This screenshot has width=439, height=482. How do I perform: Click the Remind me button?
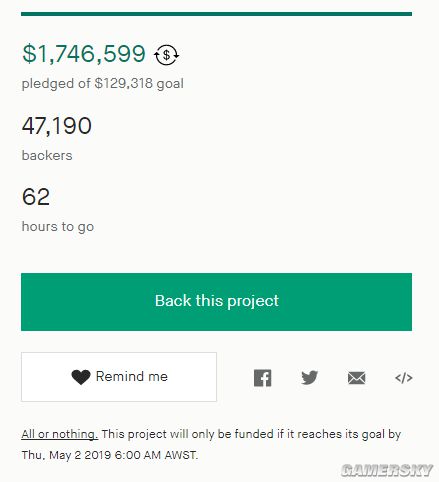point(119,377)
